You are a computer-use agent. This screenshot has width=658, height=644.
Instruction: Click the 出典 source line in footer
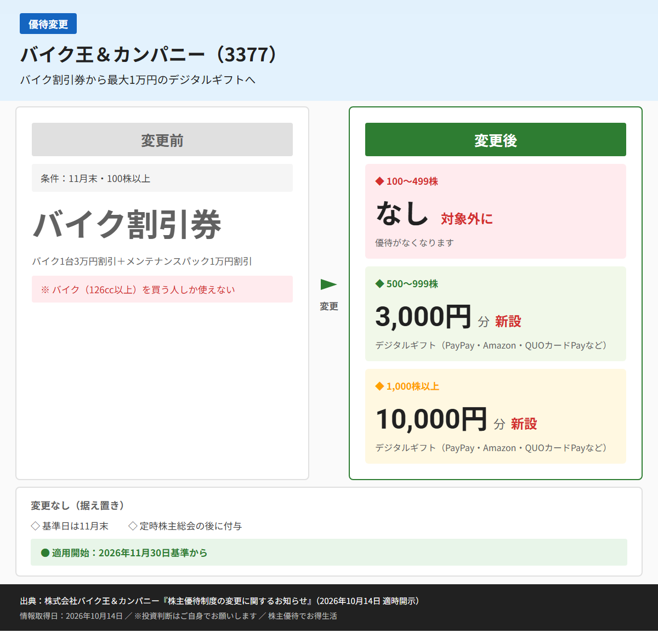[220, 601]
